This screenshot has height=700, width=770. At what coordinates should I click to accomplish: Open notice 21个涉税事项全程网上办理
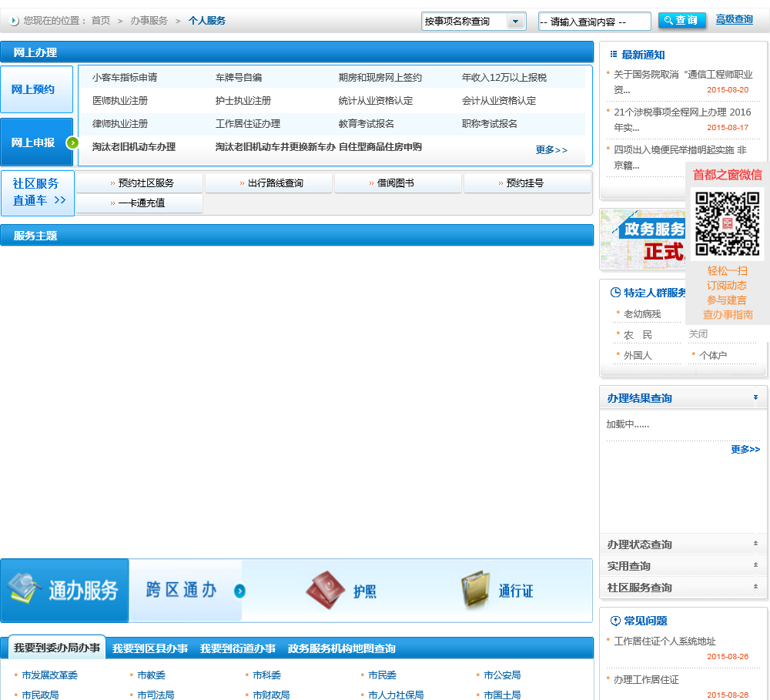coord(682,119)
